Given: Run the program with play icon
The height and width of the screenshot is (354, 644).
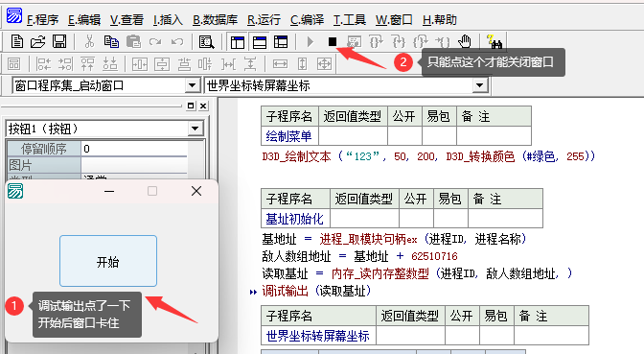Looking at the screenshot, I should point(310,41).
